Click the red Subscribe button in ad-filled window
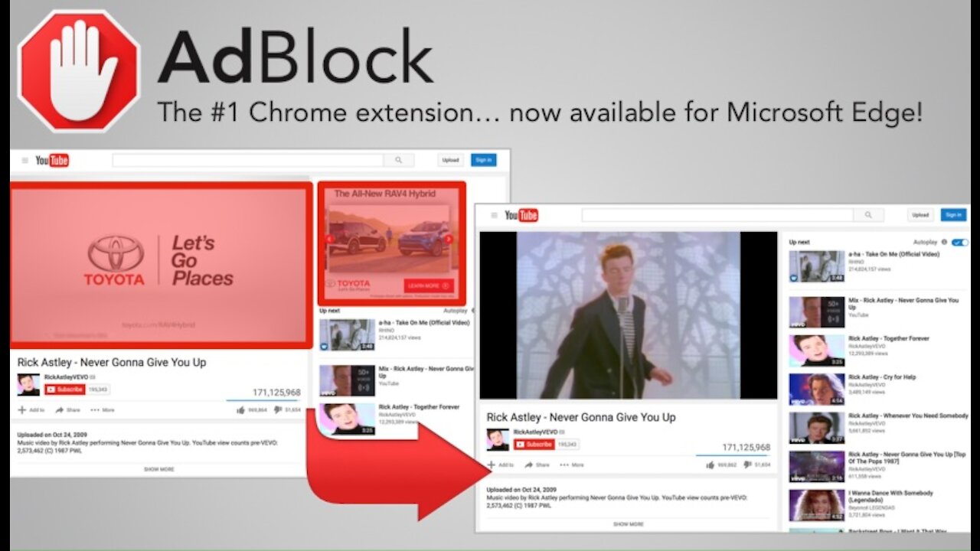The image size is (980, 551). coord(65,389)
